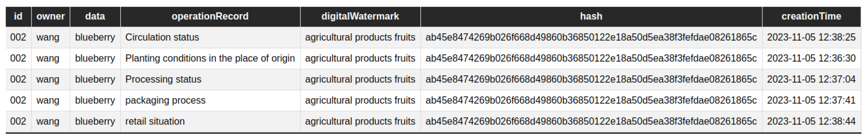
Task: Select blueberry in the Processing status row
Action: [95, 80]
